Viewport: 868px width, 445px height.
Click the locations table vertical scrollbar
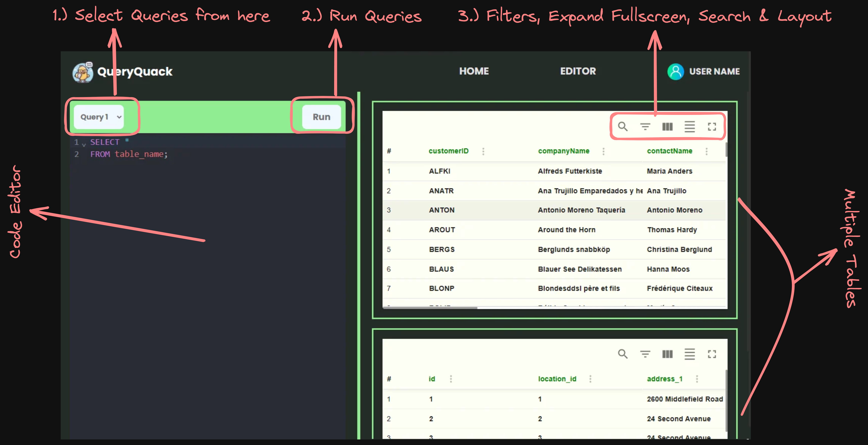pos(726,401)
